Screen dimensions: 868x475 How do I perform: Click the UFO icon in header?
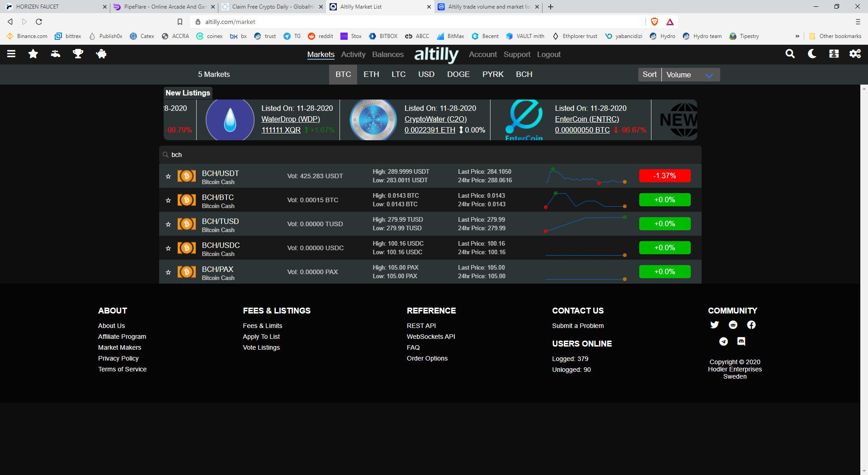click(56, 54)
